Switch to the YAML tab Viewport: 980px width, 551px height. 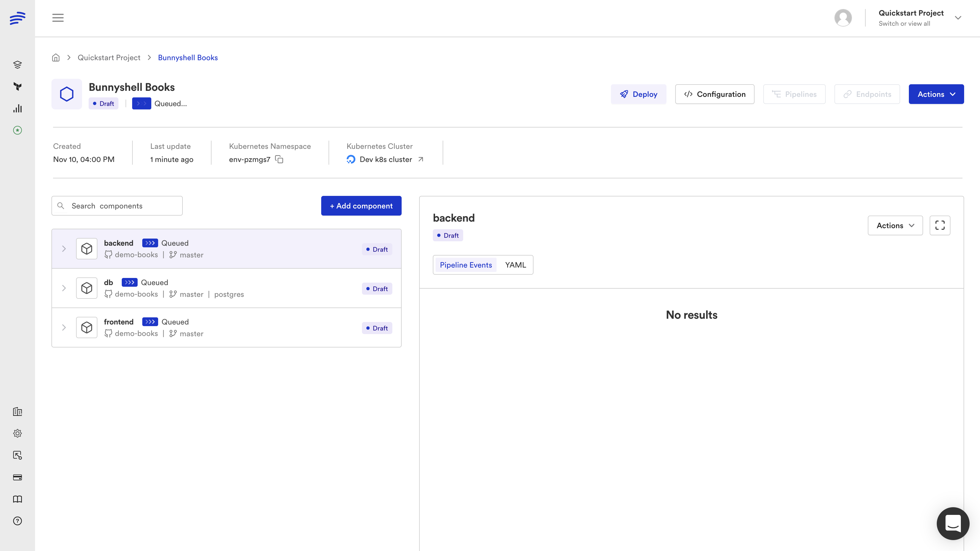(x=515, y=265)
